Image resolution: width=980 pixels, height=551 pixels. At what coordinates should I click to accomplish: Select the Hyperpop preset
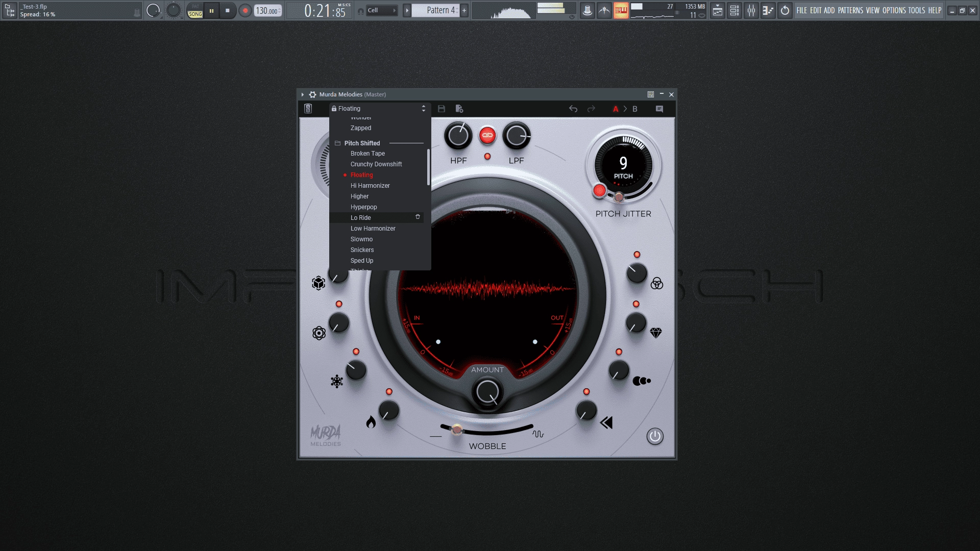363,207
